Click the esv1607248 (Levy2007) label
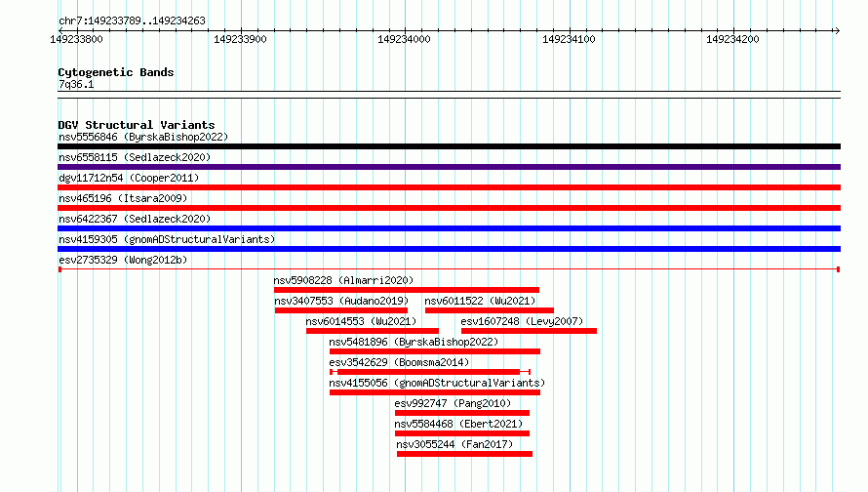868x492 pixels. 522,321
